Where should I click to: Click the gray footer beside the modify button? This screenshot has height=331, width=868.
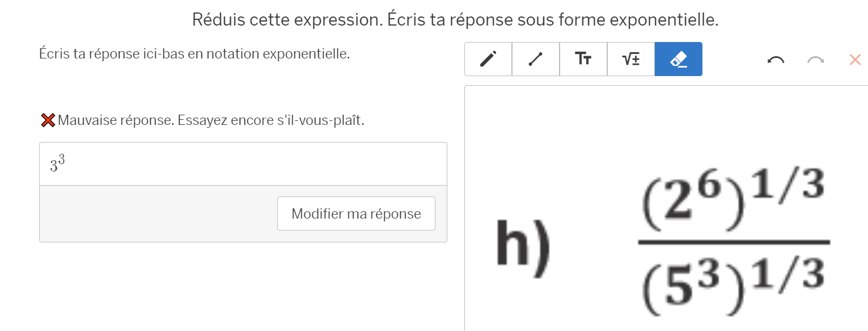pos(158,213)
